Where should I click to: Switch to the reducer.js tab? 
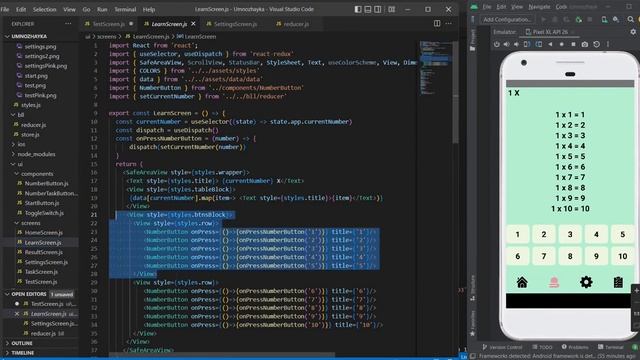pyautogui.click(x=296, y=24)
